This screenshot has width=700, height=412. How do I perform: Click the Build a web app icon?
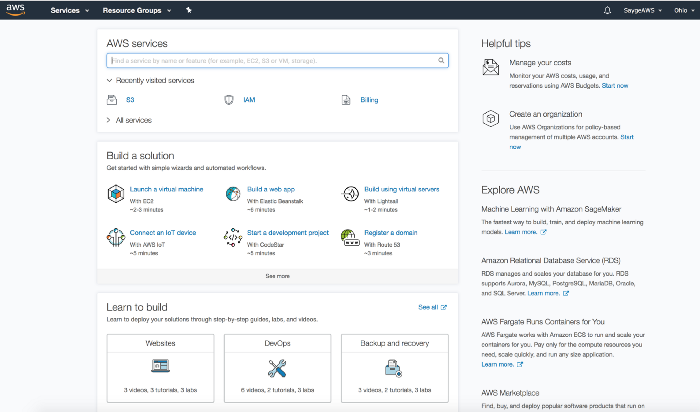[232, 192]
